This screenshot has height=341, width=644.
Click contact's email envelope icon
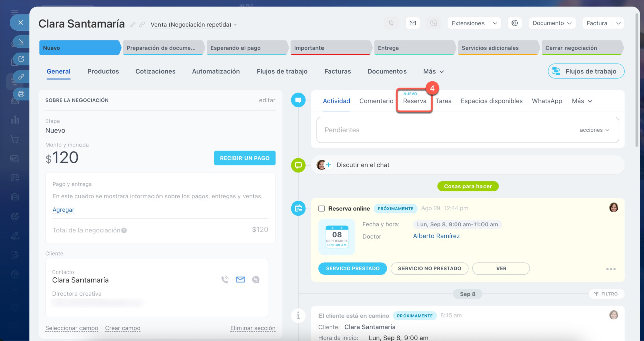[240, 280]
